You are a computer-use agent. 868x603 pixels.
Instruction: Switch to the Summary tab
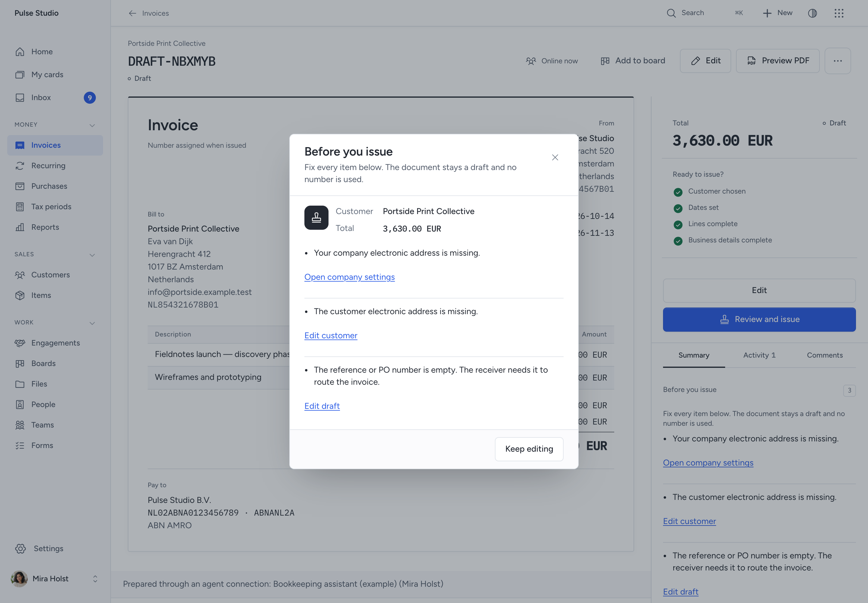[693, 355]
